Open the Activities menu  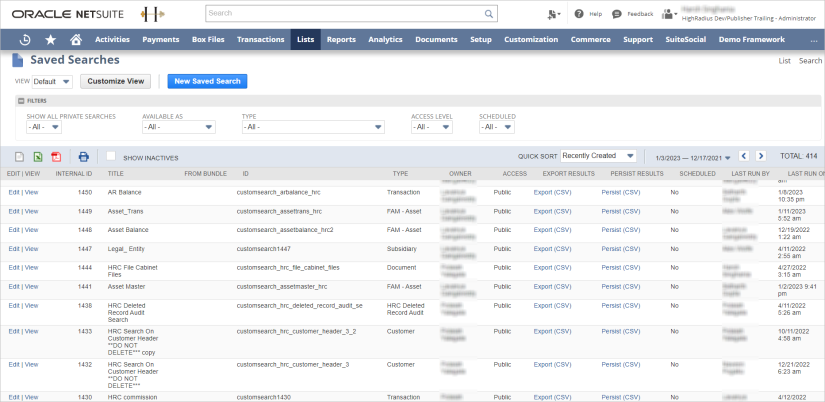click(x=112, y=39)
